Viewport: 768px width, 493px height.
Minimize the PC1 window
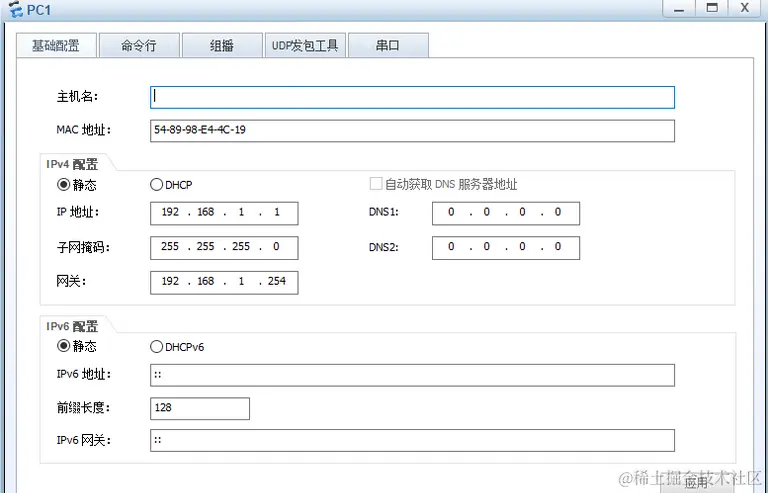678,8
